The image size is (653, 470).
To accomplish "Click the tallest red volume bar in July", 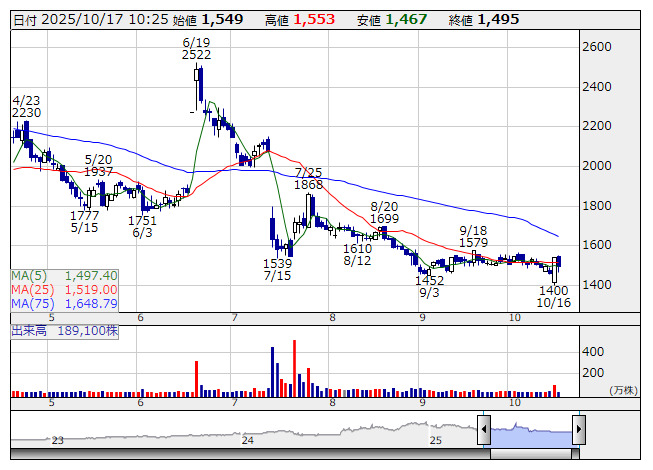I will tap(294, 368).
